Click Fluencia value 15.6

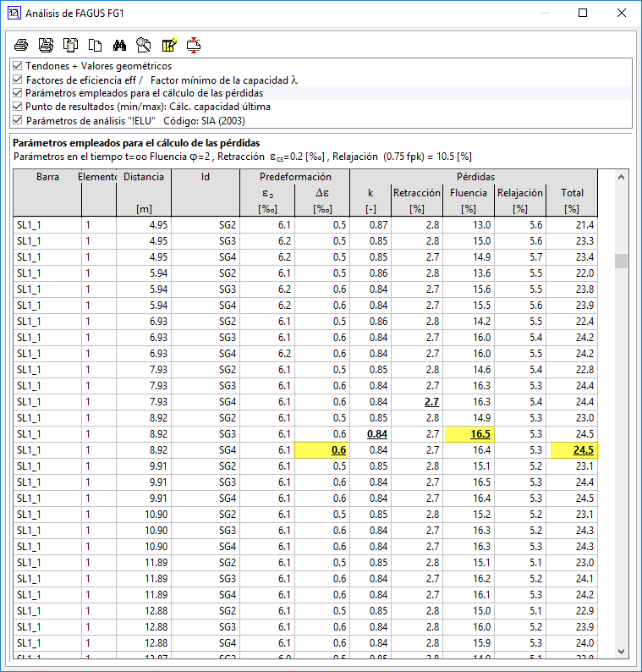tap(482, 289)
